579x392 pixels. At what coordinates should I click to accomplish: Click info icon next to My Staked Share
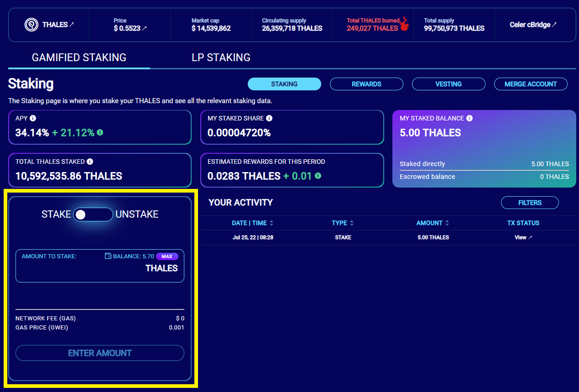pos(269,118)
